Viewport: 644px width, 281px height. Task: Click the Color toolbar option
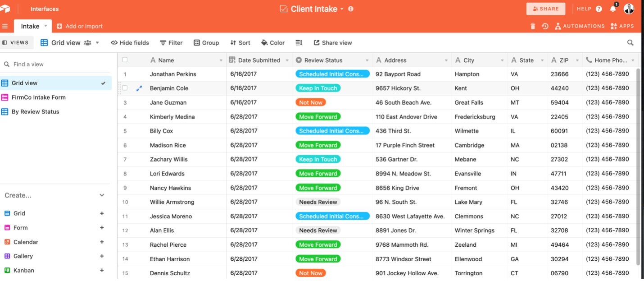click(x=273, y=43)
